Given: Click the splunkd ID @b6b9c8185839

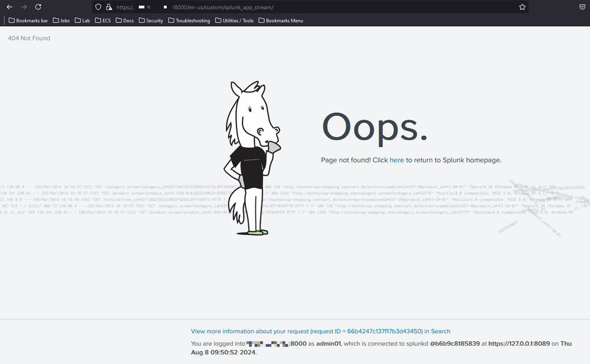Looking at the screenshot, I should (455, 343).
